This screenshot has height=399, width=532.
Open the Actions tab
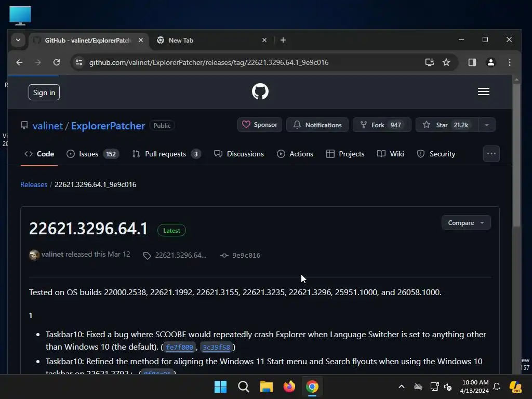coord(295,154)
